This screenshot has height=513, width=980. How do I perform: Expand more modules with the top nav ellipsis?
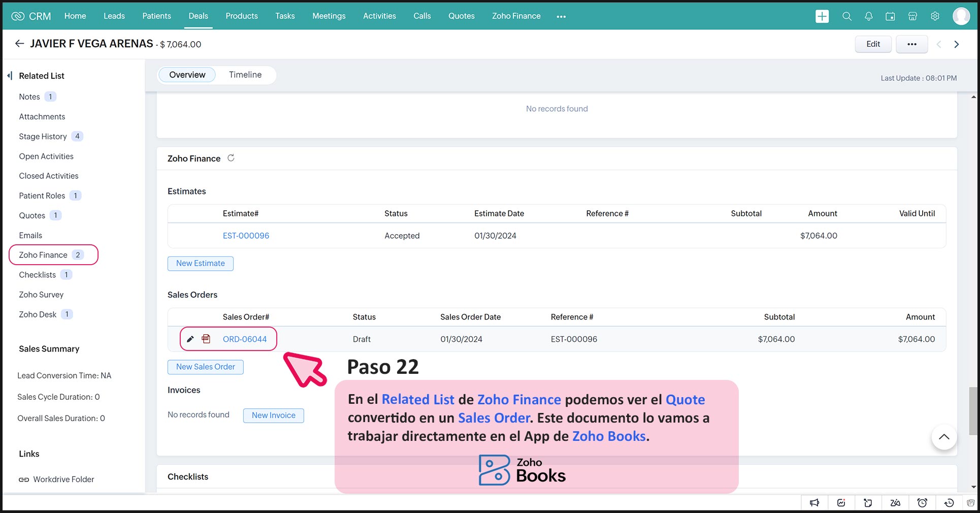(561, 16)
